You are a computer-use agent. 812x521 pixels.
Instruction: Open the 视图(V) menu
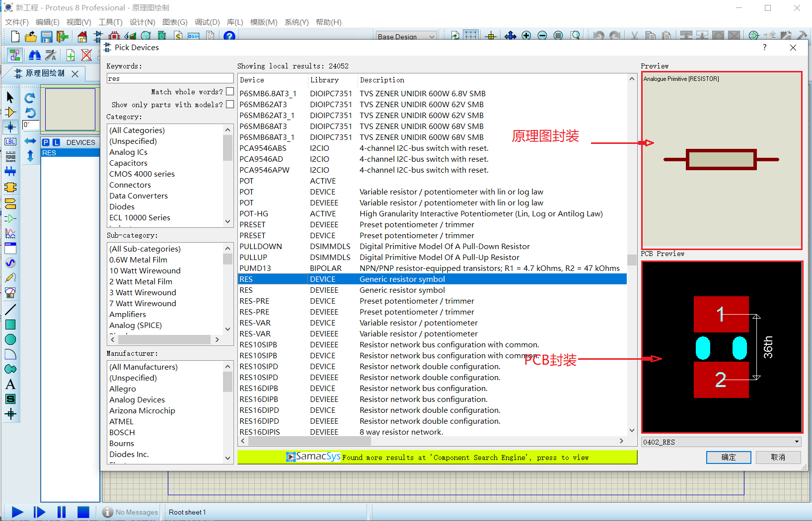pos(79,22)
